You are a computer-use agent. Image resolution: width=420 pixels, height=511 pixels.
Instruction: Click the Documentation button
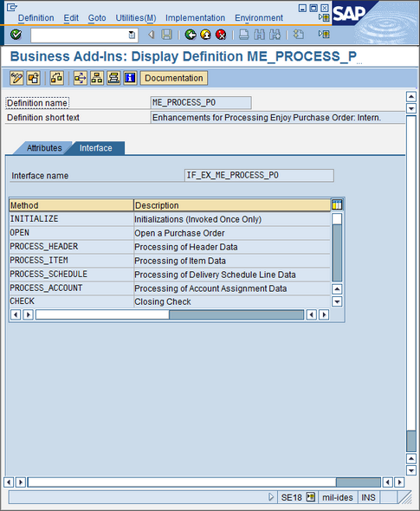pos(174,78)
